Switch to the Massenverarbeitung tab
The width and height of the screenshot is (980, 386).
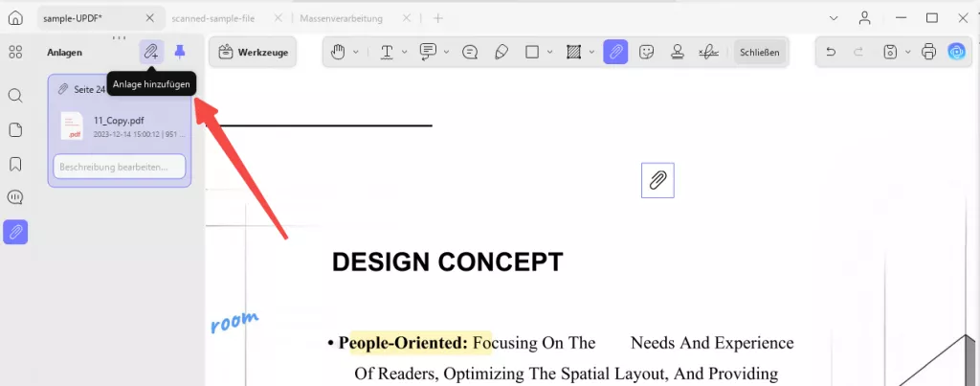(x=342, y=19)
